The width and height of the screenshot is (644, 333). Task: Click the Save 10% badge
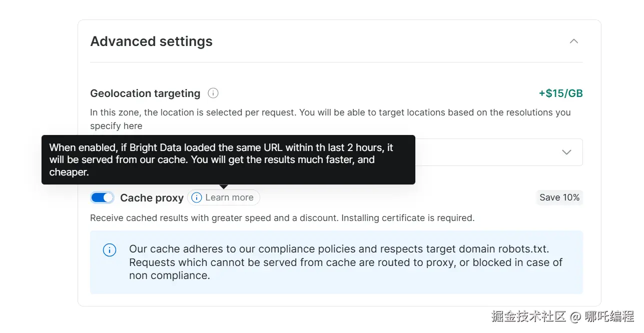click(559, 197)
